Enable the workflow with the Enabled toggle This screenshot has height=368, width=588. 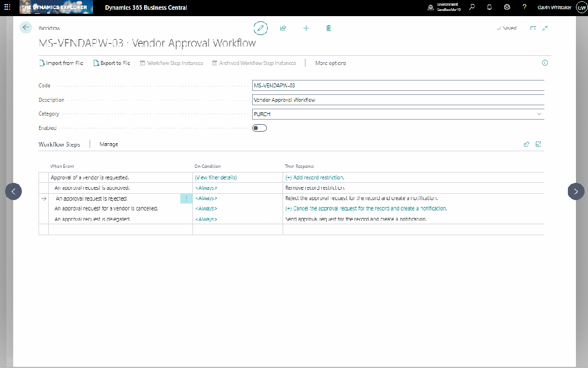[259, 128]
